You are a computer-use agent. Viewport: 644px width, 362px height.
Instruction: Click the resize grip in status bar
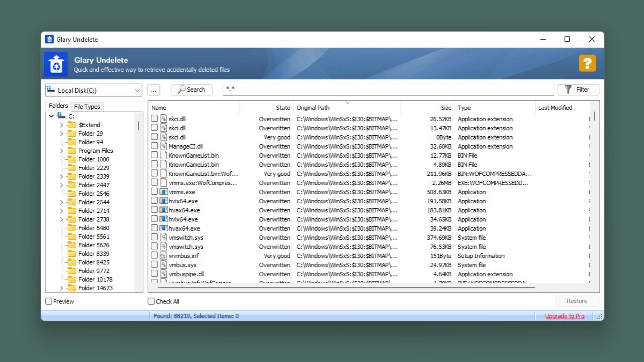(x=599, y=316)
